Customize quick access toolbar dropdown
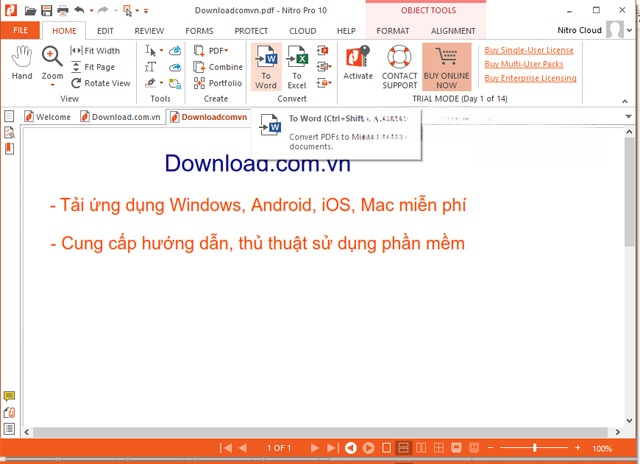640x464 pixels. click(146, 11)
